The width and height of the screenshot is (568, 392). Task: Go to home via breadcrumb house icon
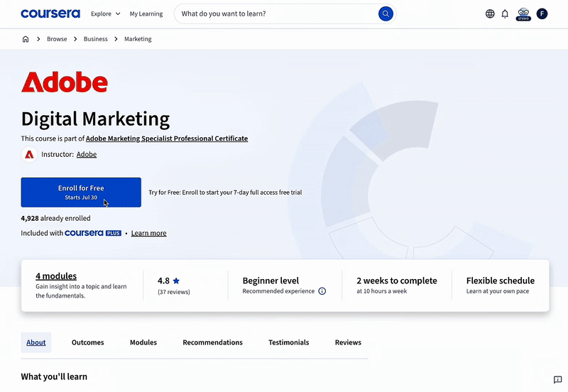[26, 39]
